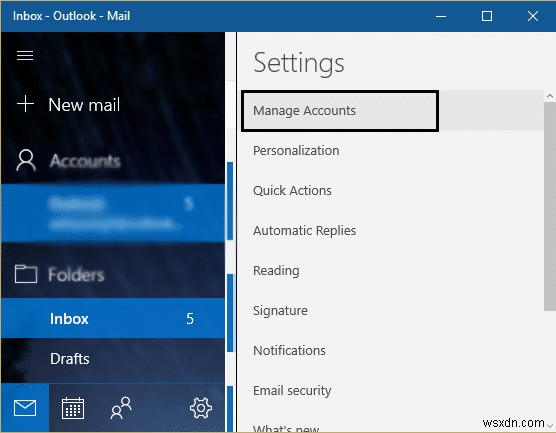Open Email security settings
Screen dimensions: 556x433
point(292,391)
